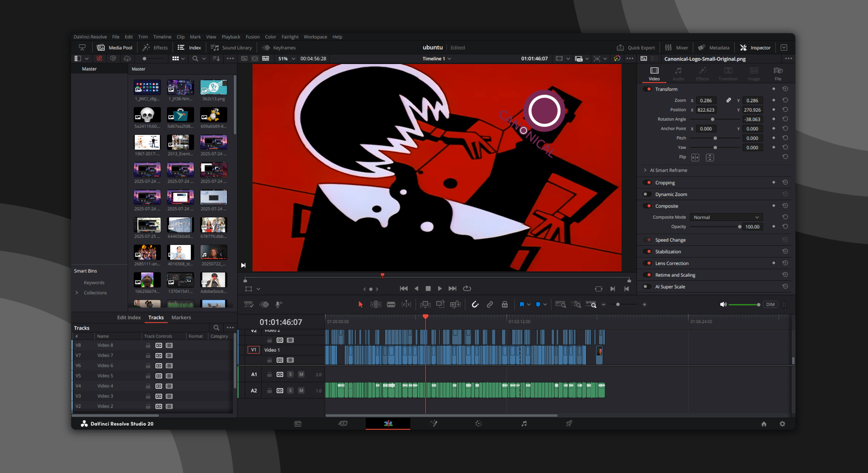Open the Workspace menu
Screen dimensions: 868x473
pos(315,37)
